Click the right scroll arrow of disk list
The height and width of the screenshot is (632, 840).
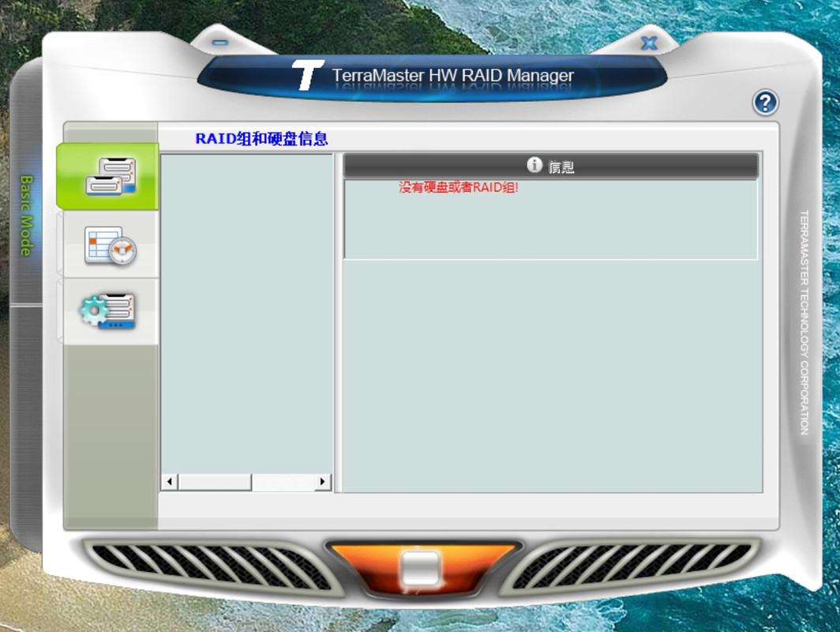322,481
